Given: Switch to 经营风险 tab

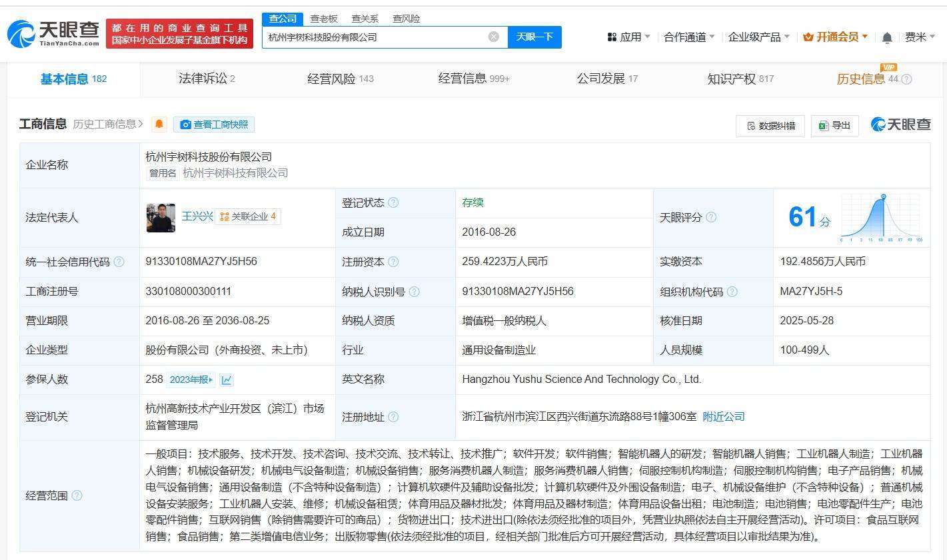Looking at the screenshot, I should pos(340,79).
